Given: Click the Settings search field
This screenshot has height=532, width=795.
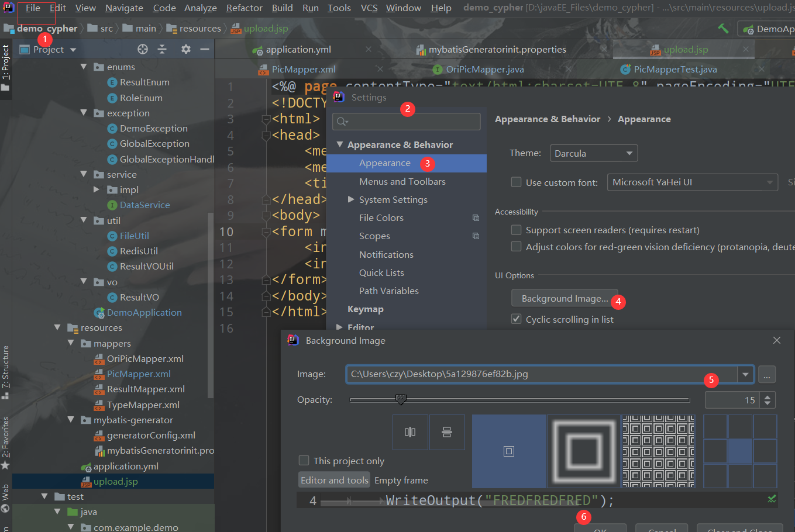Looking at the screenshot, I should coord(407,122).
